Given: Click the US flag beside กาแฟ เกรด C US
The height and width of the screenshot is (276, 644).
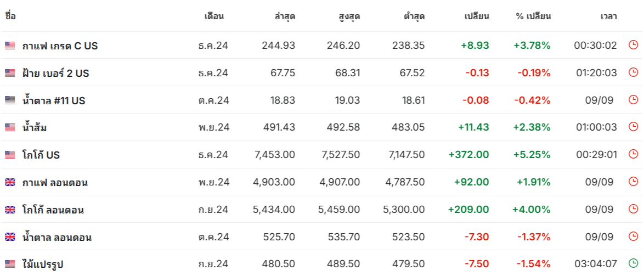Looking at the screenshot, I should (x=10, y=46).
